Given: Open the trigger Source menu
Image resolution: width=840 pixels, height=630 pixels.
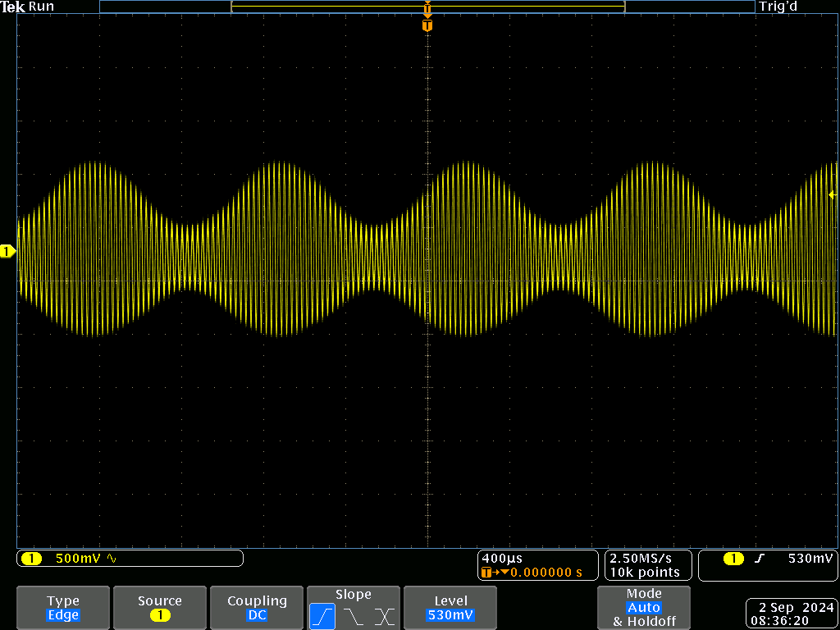Looking at the screenshot, I should click(160, 608).
